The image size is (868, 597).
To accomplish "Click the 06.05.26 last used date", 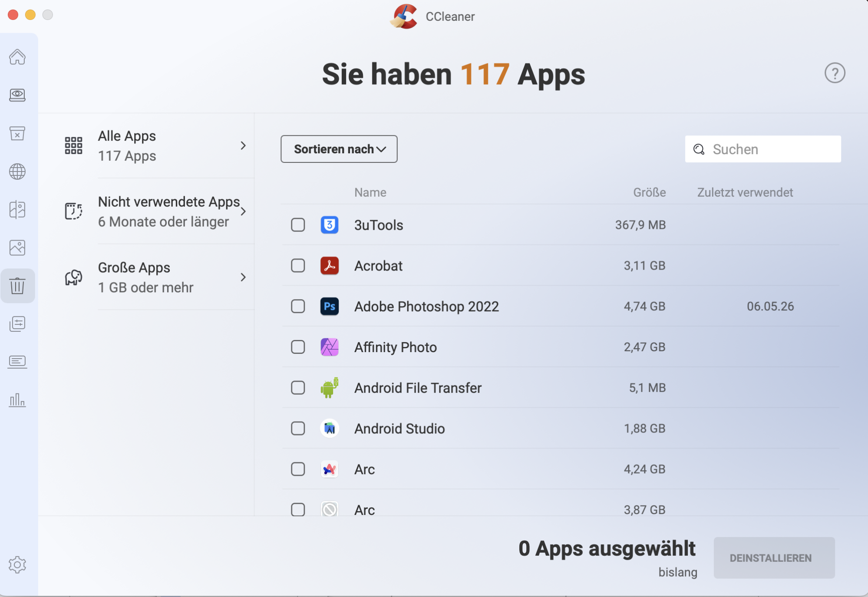I will [770, 307].
